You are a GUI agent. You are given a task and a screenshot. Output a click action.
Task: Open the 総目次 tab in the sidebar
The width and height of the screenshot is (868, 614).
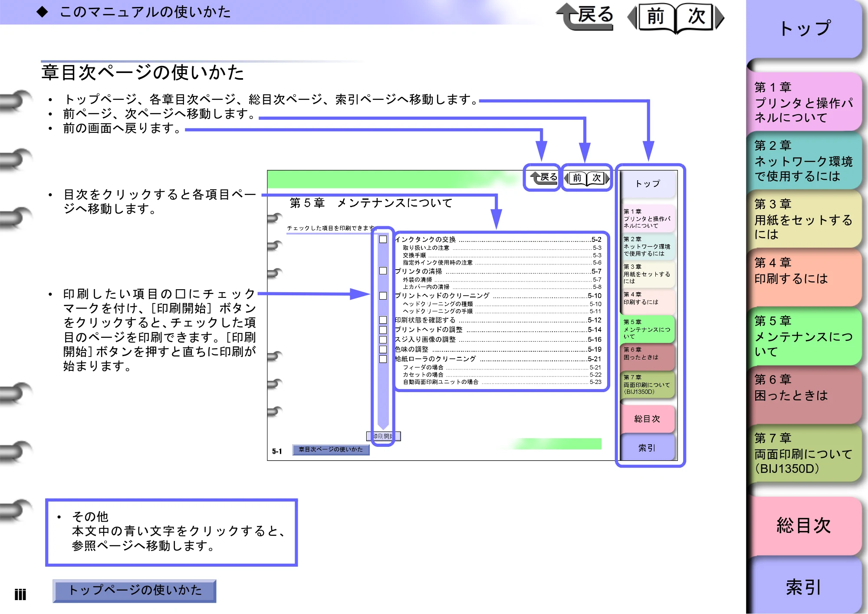click(x=805, y=525)
